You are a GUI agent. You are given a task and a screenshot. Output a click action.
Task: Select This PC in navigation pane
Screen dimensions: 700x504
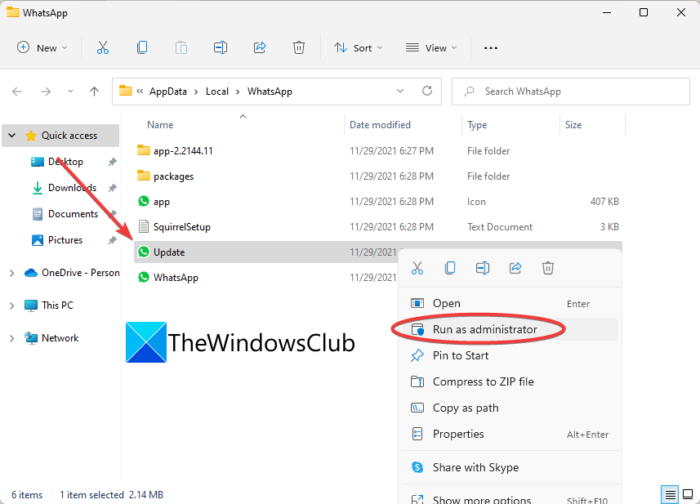[x=57, y=305]
